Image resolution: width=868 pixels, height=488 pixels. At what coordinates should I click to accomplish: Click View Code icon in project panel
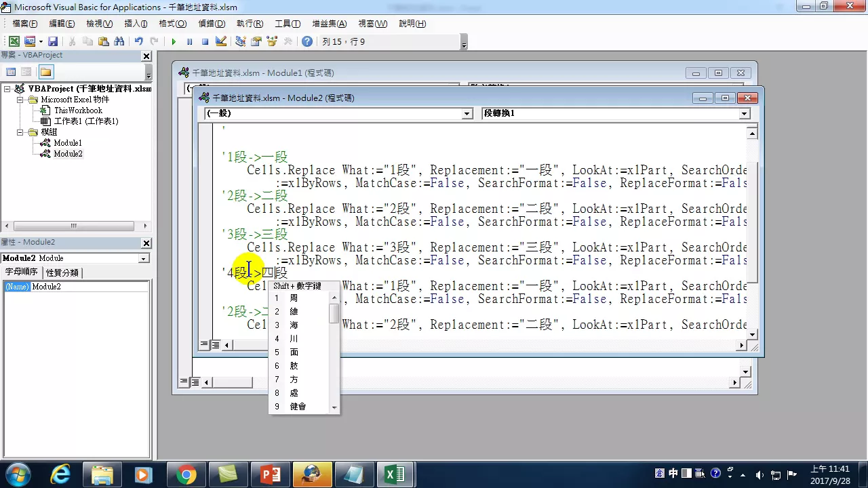tap(11, 72)
